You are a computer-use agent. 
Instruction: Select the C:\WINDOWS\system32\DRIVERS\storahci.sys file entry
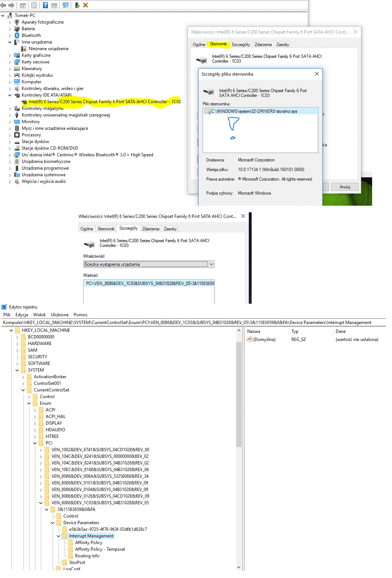point(260,111)
